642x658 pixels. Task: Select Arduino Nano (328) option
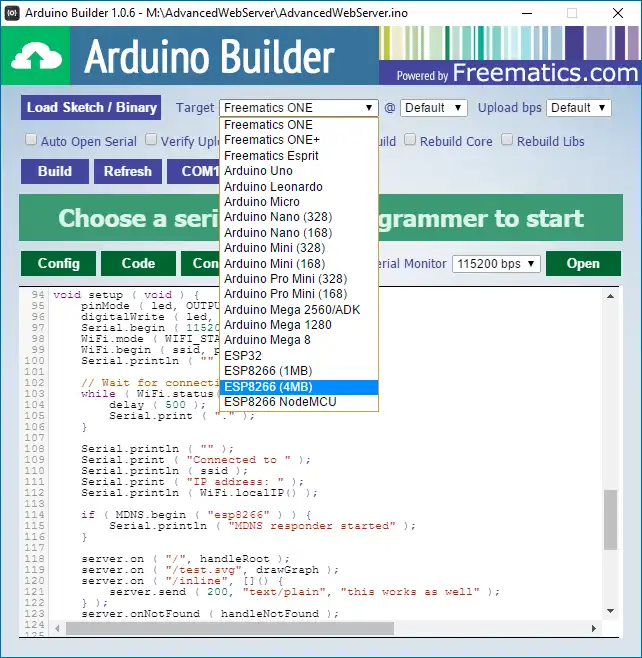[x=299, y=217]
